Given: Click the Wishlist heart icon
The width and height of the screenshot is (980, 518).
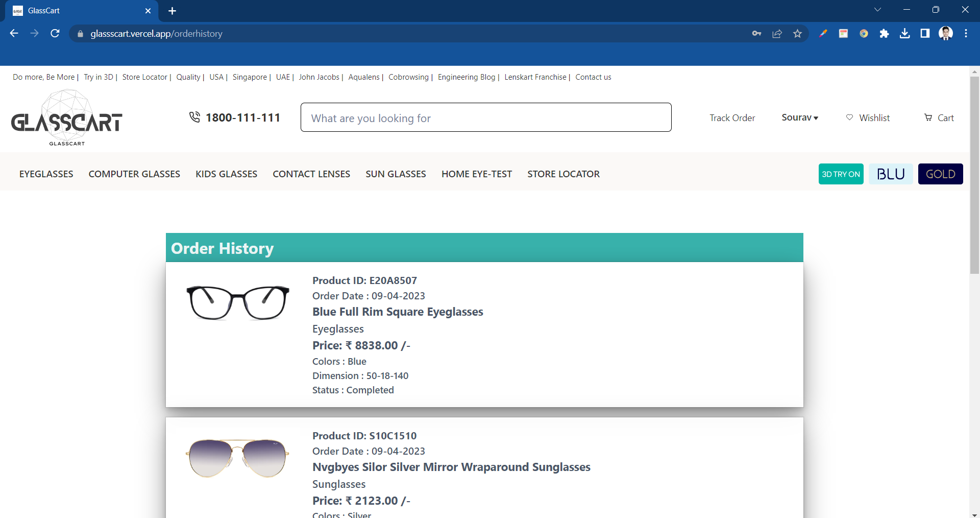Looking at the screenshot, I should tap(849, 117).
